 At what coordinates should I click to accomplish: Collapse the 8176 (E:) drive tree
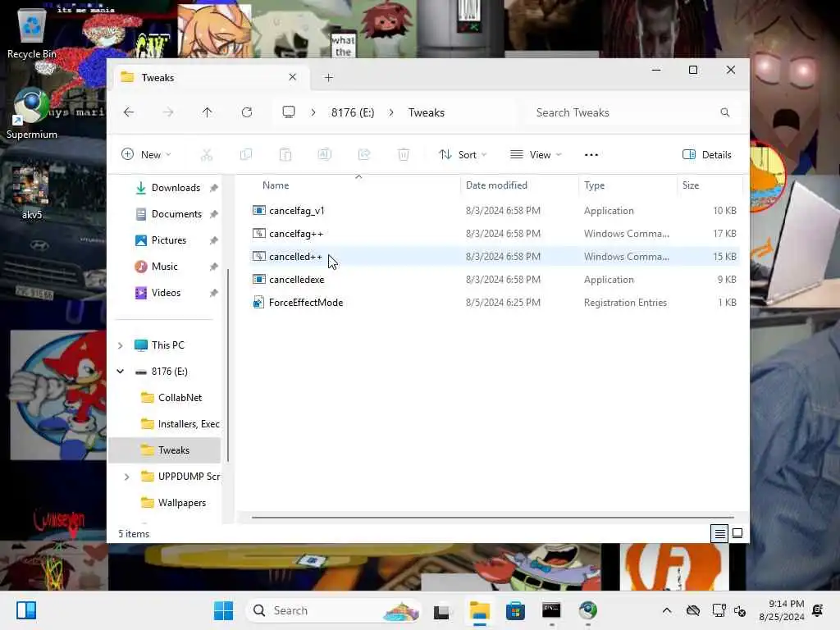click(121, 372)
